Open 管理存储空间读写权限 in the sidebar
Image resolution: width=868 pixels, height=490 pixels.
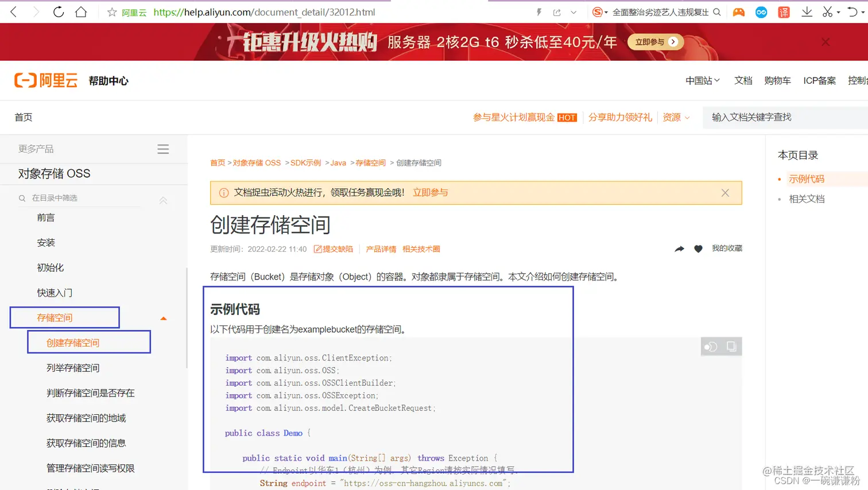(x=91, y=468)
